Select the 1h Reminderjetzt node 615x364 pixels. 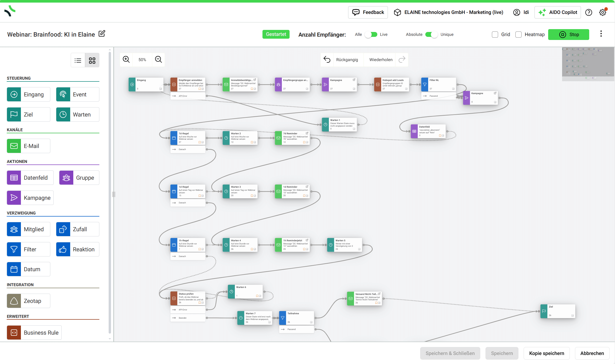[292, 245]
